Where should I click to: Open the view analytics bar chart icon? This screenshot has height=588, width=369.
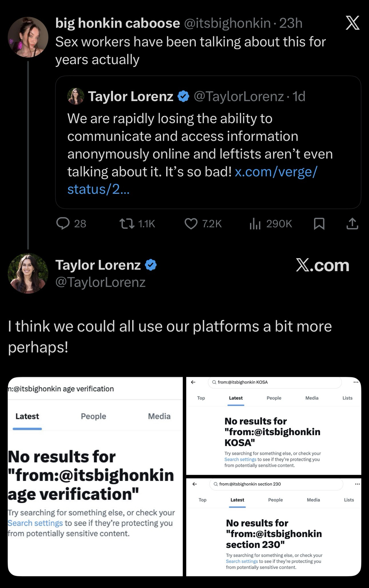tap(255, 223)
